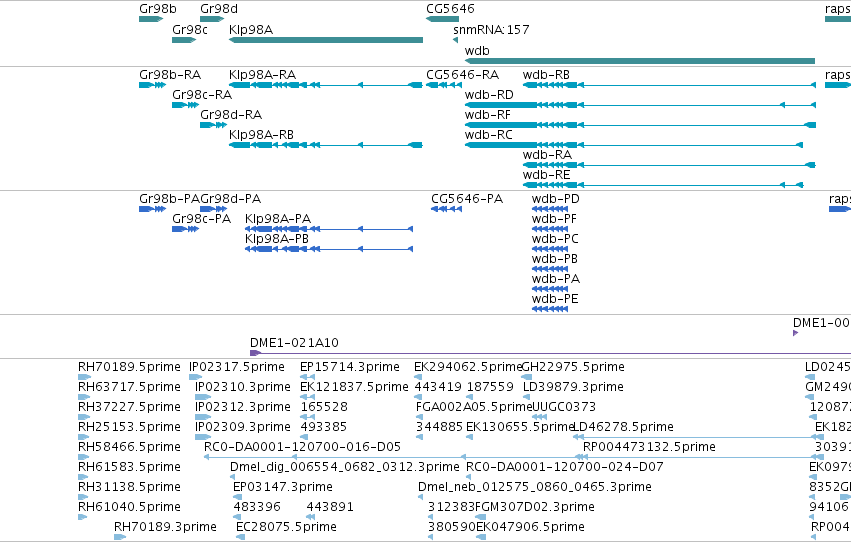Select the snmRNA:157 small arrow glyph
Image resolution: width=851 pixels, height=542 pixels.
pyautogui.click(x=455, y=40)
